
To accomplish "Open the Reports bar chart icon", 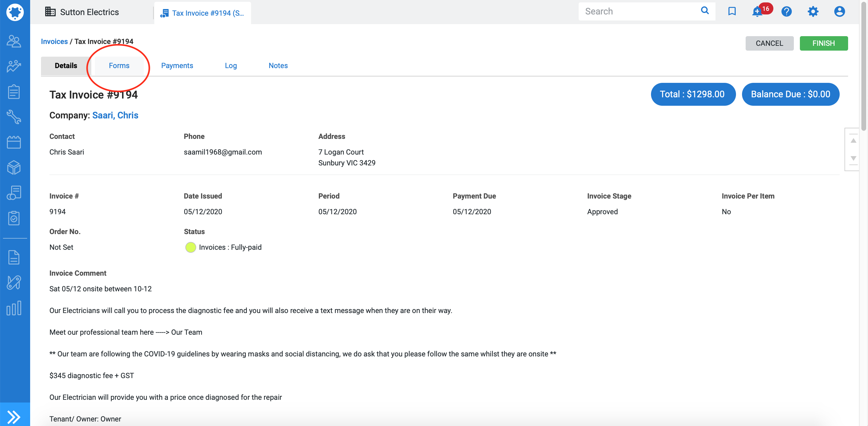I will click(14, 308).
